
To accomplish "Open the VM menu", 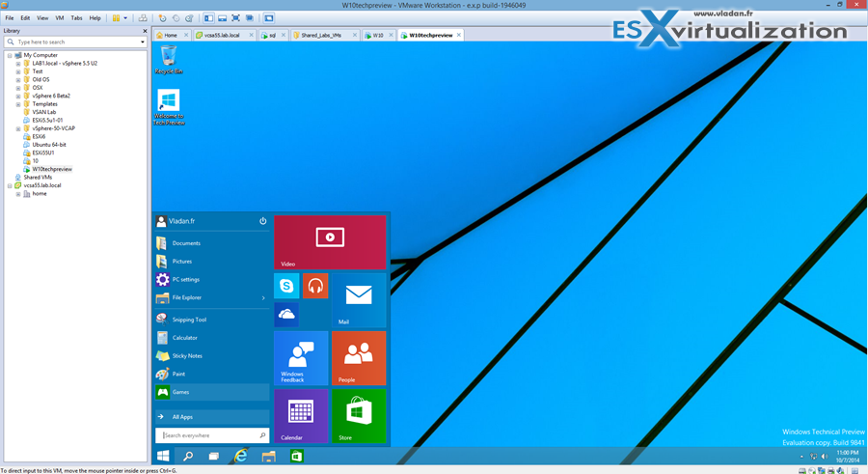I will (x=60, y=17).
